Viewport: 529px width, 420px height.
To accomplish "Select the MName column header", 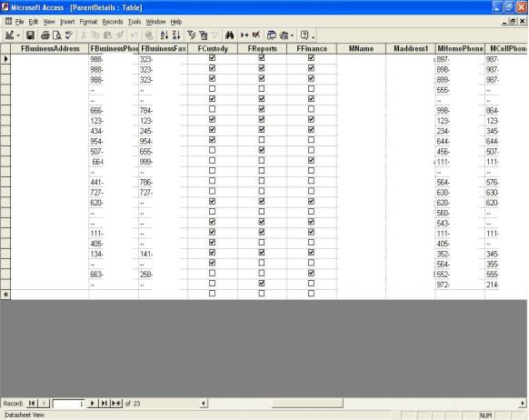I will 361,48.
